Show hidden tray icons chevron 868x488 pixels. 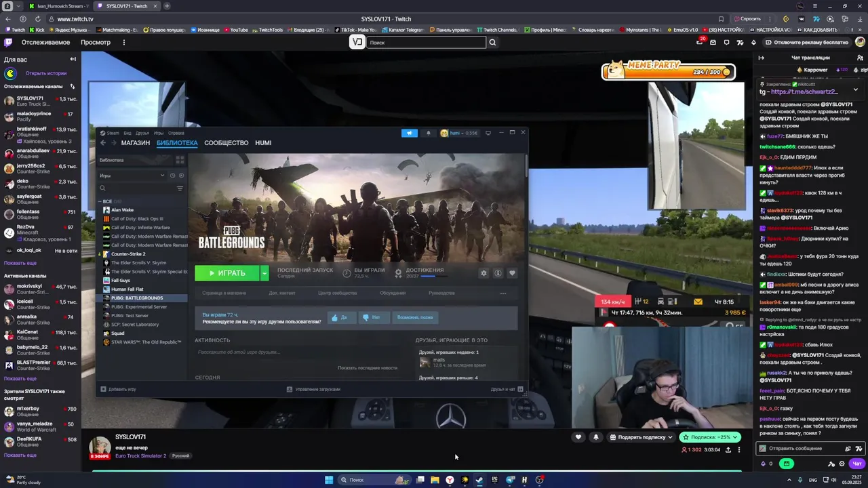789,480
